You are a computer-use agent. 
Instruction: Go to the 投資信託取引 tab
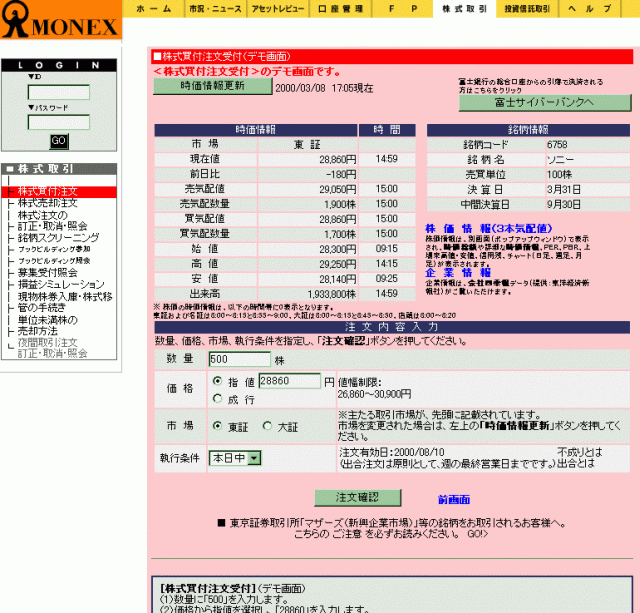pos(526,8)
